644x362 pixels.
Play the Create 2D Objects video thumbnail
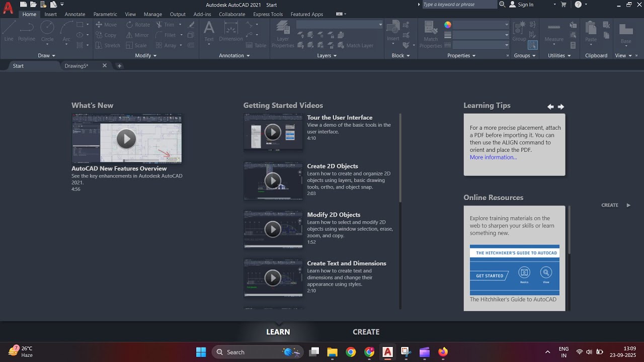pos(273,180)
